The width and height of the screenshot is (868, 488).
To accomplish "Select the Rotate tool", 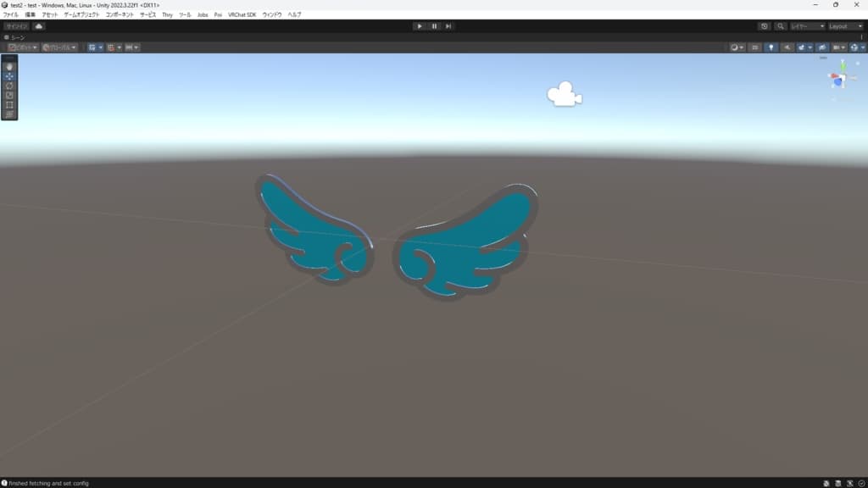I will (x=9, y=86).
